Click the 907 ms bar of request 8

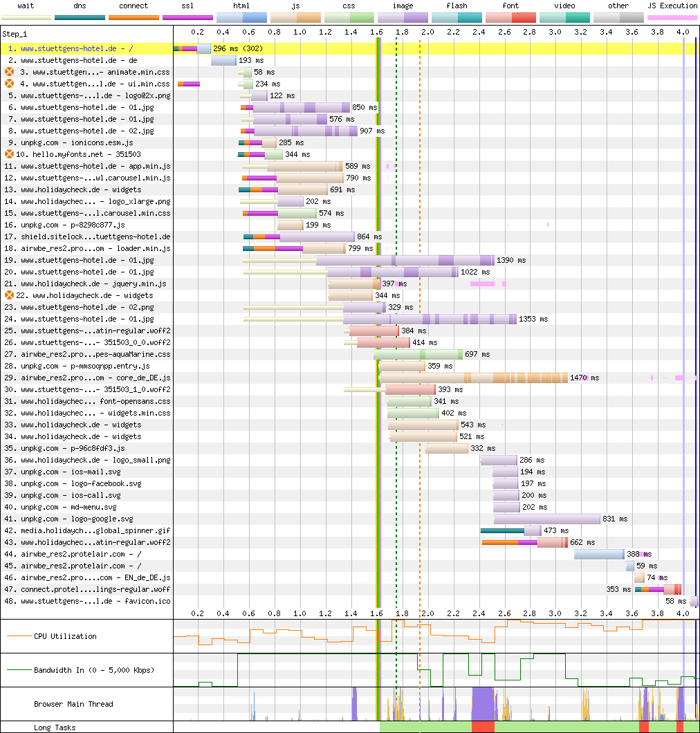306,131
